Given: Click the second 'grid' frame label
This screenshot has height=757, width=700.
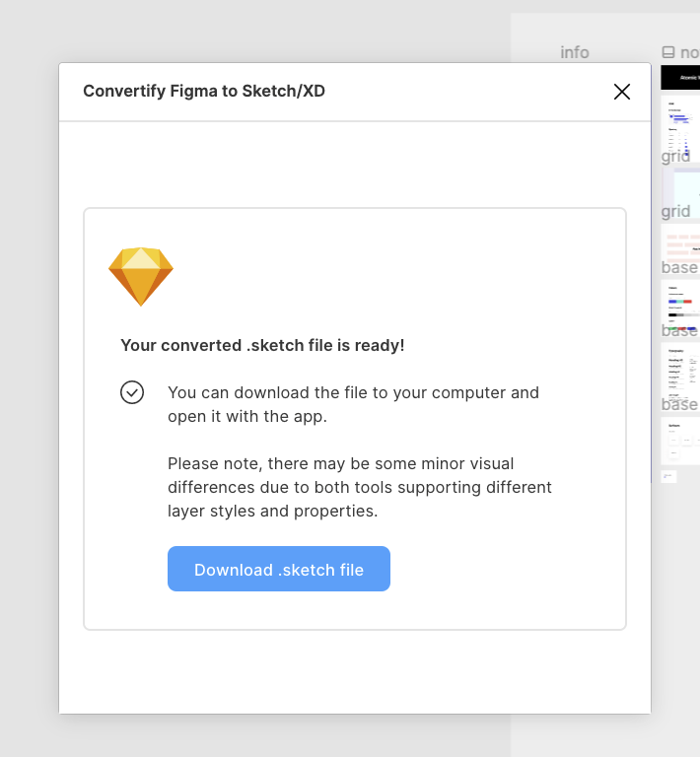Looking at the screenshot, I should point(675,211).
